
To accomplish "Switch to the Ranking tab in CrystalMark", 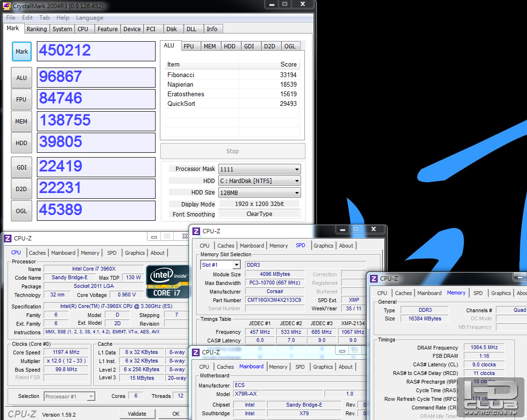I will [37, 29].
